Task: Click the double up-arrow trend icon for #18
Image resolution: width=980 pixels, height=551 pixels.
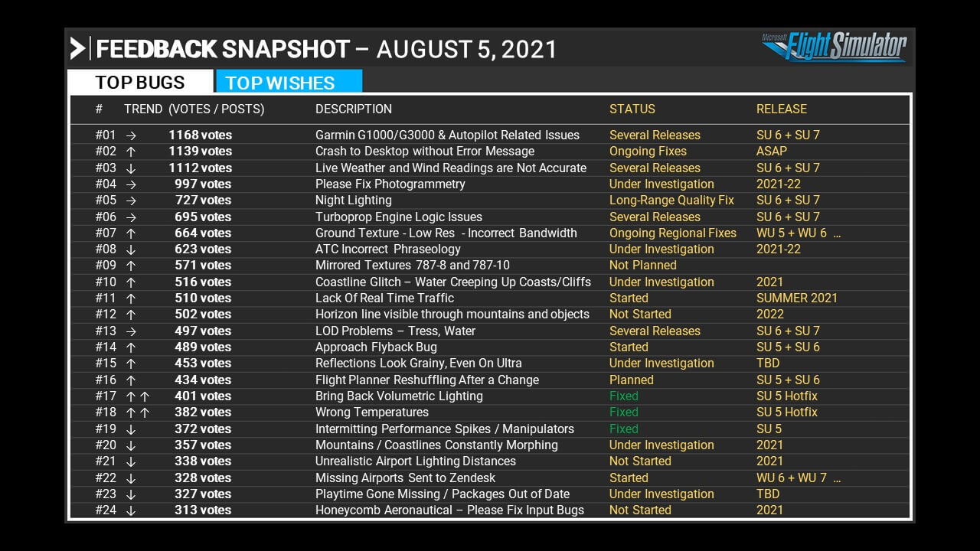Action: coord(137,412)
